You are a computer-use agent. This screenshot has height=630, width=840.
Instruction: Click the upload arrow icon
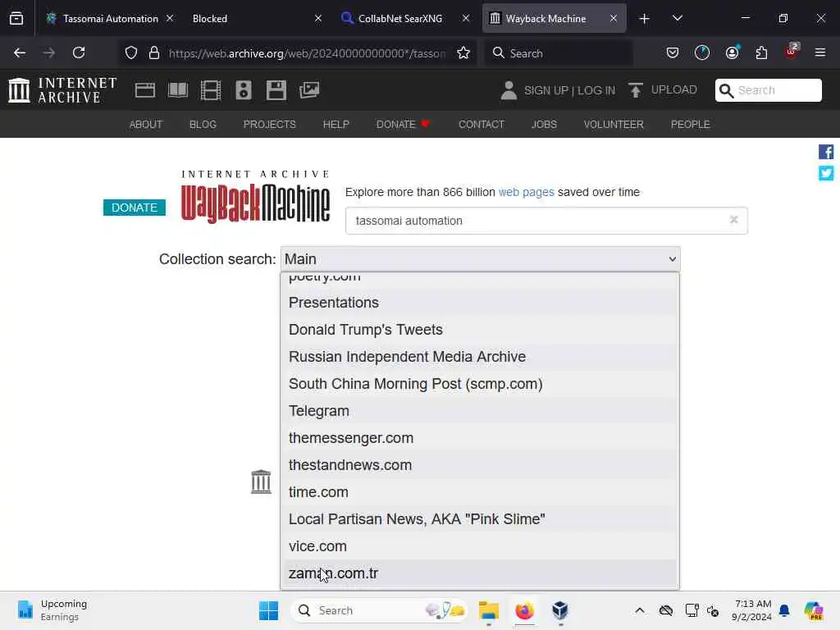tap(636, 90)
